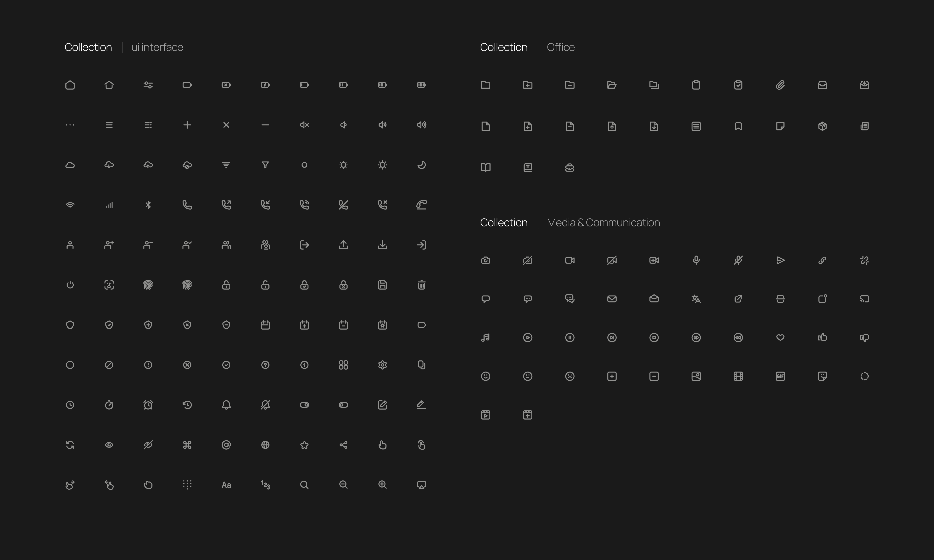
Task: Click the crossed-out eye icon
Action: (148, 445)
